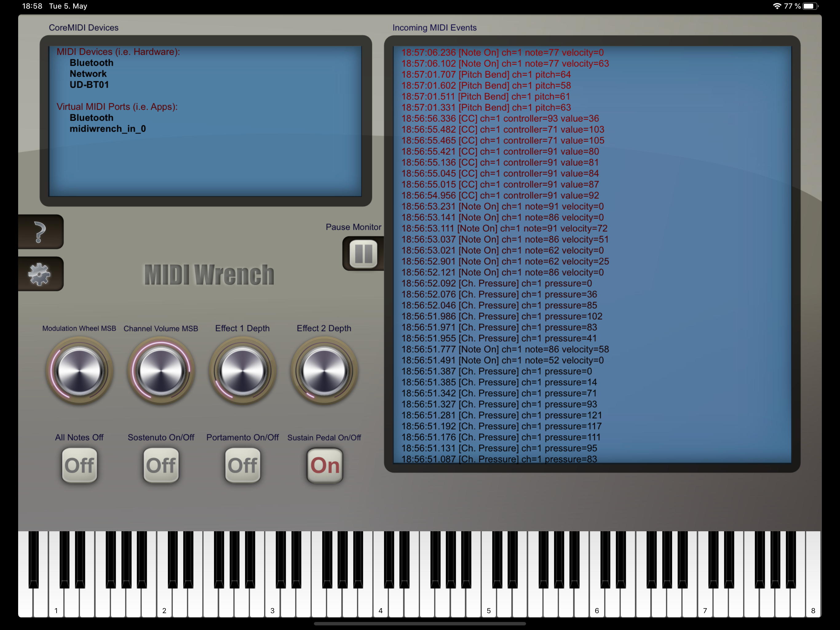Toggle Sostenuto On/Off switch
Viewport: 840px width, 630px height.
coord(161,465)
